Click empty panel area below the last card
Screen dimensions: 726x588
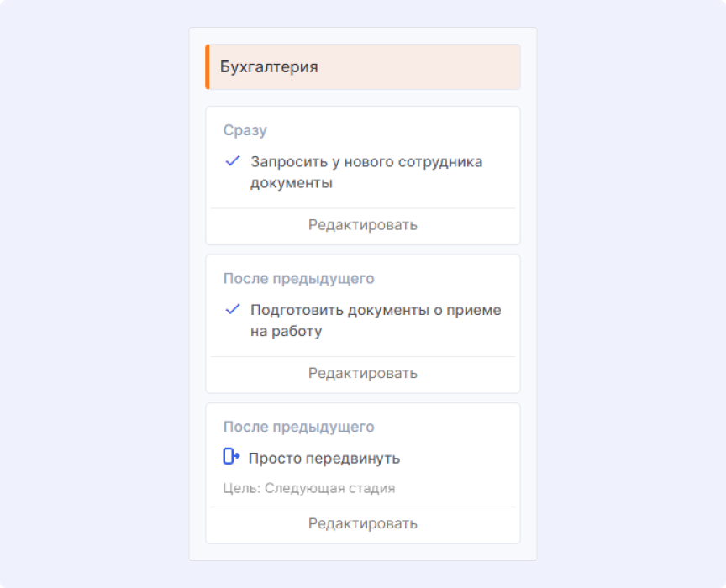point(362,552)
